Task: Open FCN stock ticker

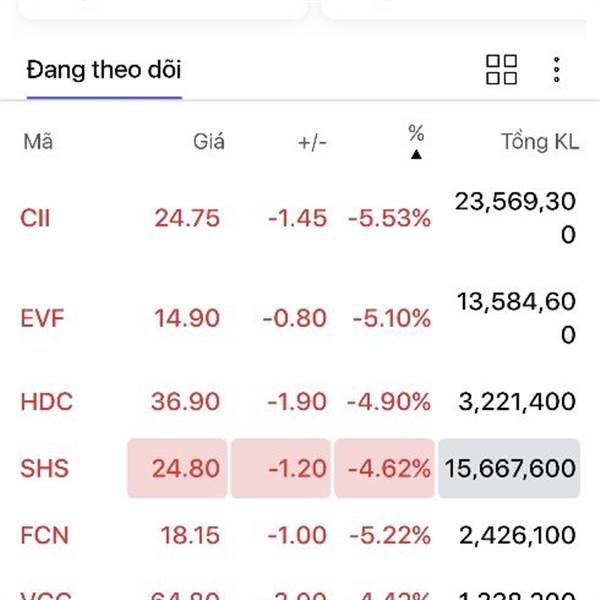Action: tap(44, 535)
